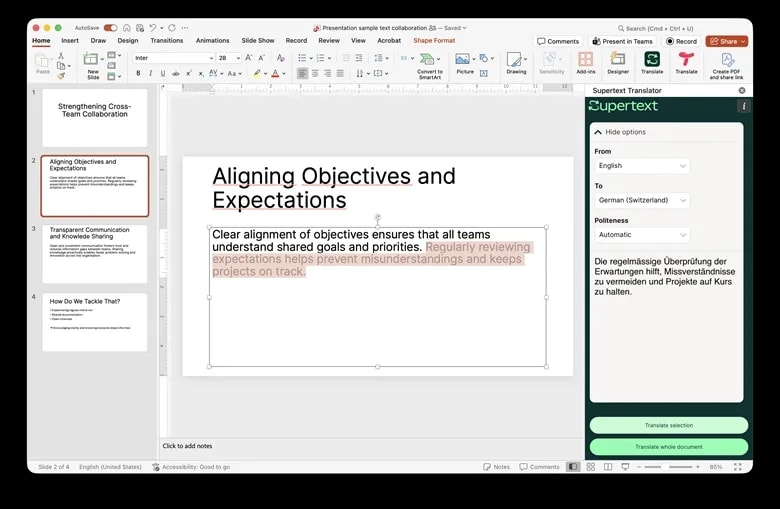Image resolution: width=780 pixels, height=509 pixels.
Task: Apply italic formatting
Action: [150, 73]
